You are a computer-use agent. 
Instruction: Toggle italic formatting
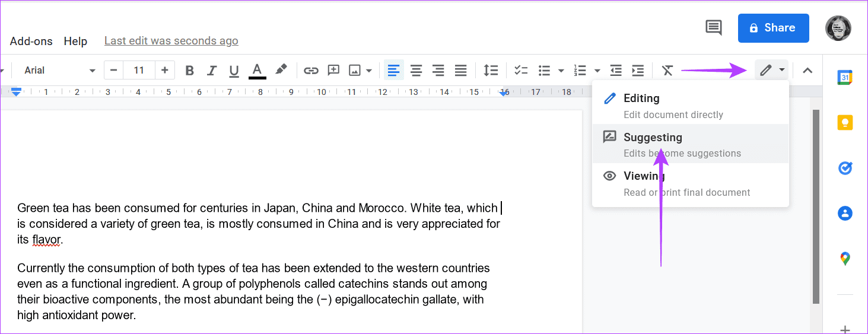tap(212, 71)
